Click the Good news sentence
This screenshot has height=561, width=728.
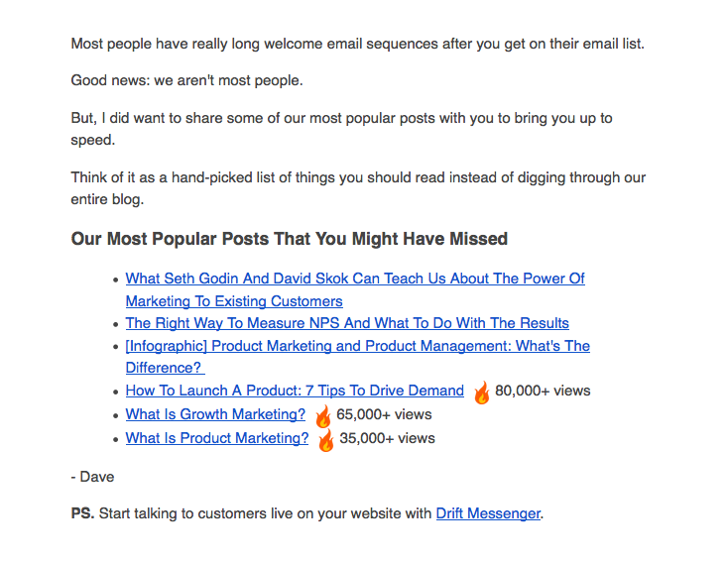click(186, 80)
